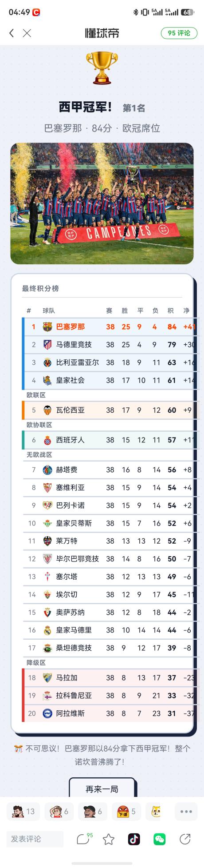Screen dimensions: 204x868
Task: Tap the back arrow icon
Action: [12, 33]
